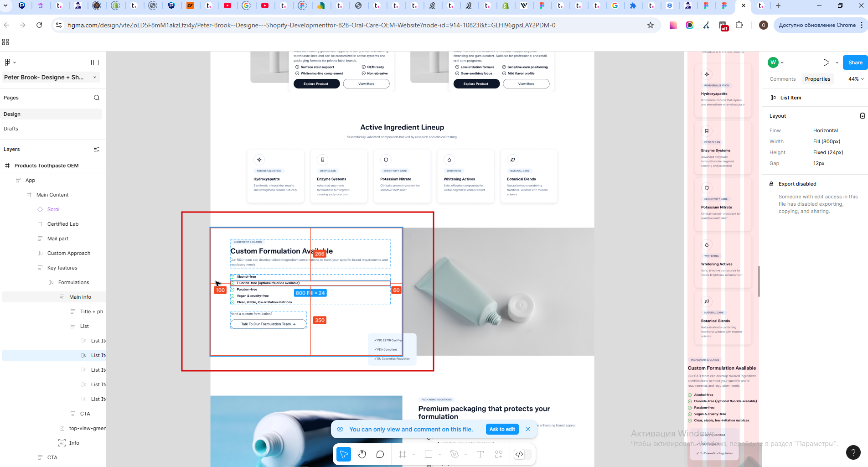
Task: Select the Move tool in bottom toolbar
Action: coord(344,454)
